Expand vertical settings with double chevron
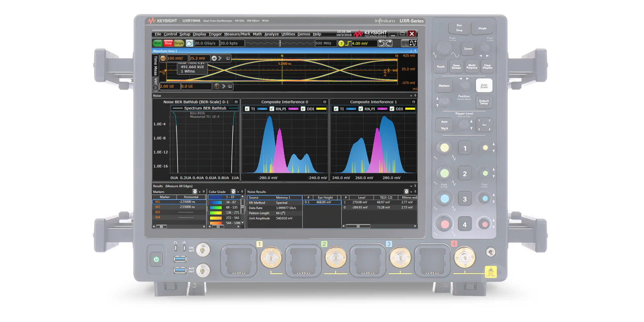Screen dimensions: 644x322 pyautogui.click(x=220, y=58)
